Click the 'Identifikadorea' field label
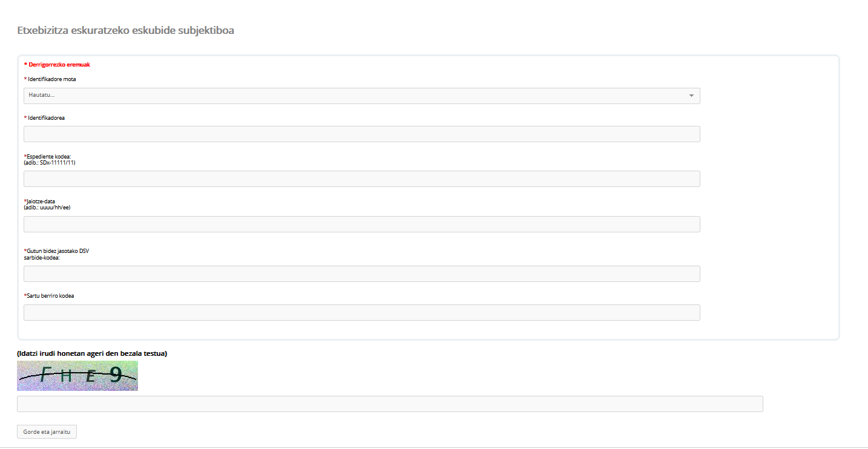The width and height of the screenshot is (868, 449). pyautogui.click(x=46, y=118)
